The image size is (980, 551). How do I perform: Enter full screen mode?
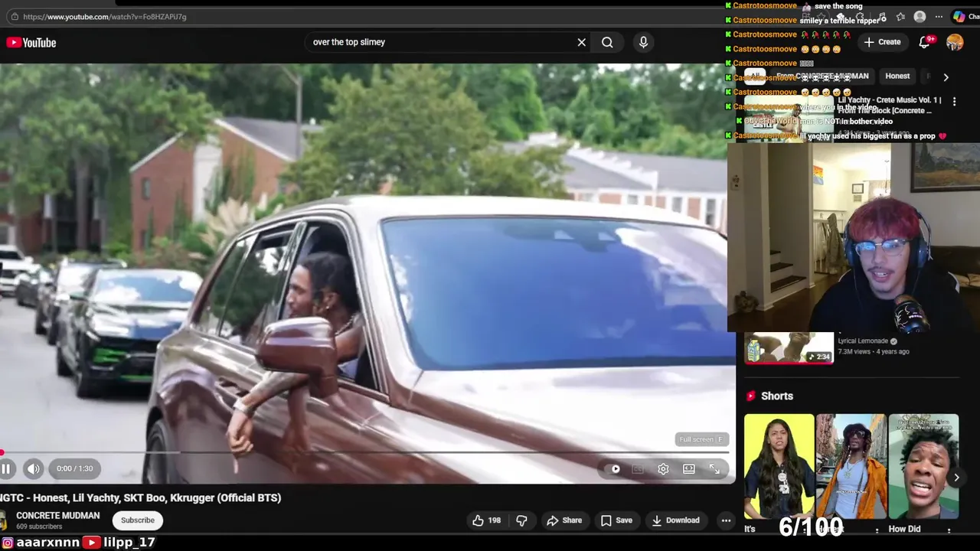coord(714,469)
